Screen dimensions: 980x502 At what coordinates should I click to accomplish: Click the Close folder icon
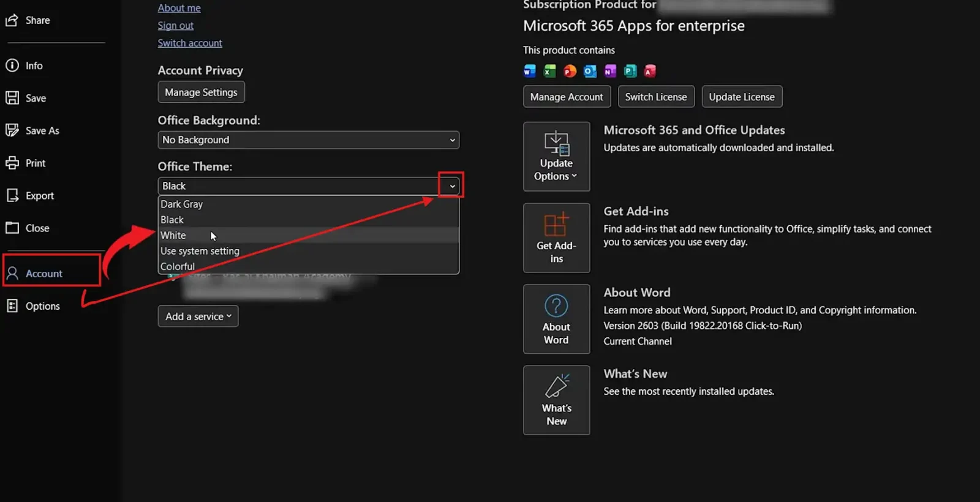pos(12,228)
